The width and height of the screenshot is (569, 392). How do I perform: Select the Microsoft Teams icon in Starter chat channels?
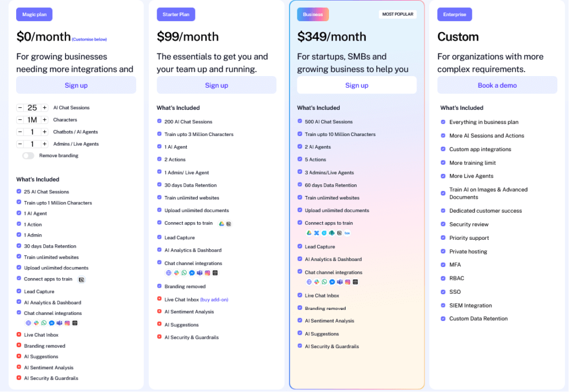(x=199, y=273)
